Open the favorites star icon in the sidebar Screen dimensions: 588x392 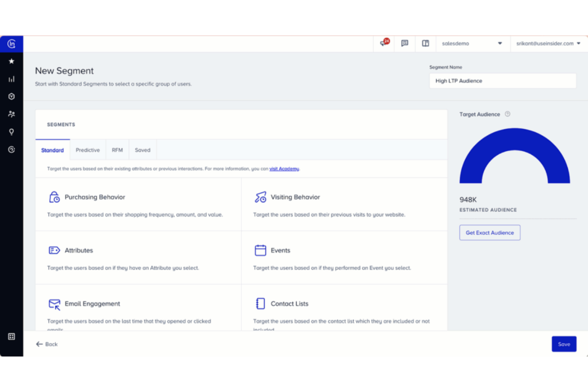(12, 61)
